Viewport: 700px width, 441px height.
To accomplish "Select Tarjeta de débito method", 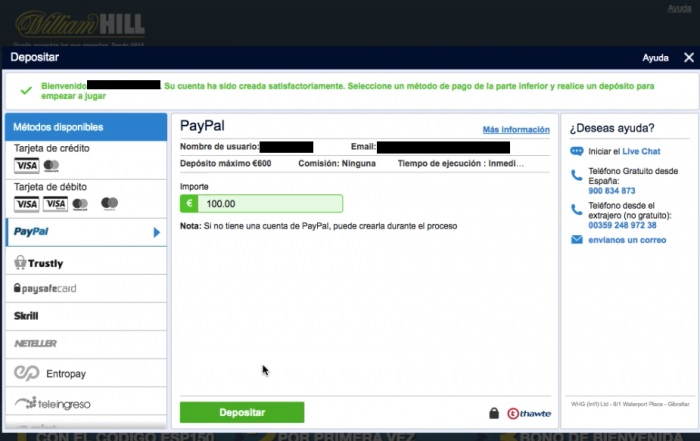I will click(86, 199).
